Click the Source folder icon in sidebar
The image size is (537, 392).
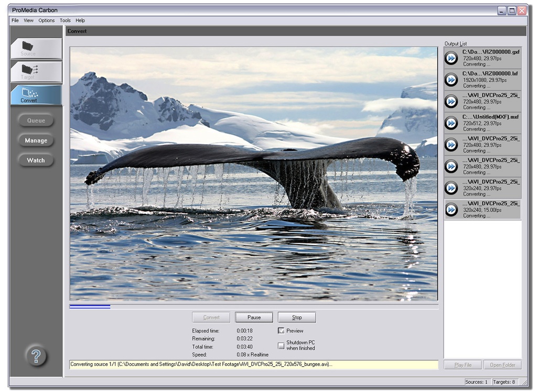pos(28,47)
